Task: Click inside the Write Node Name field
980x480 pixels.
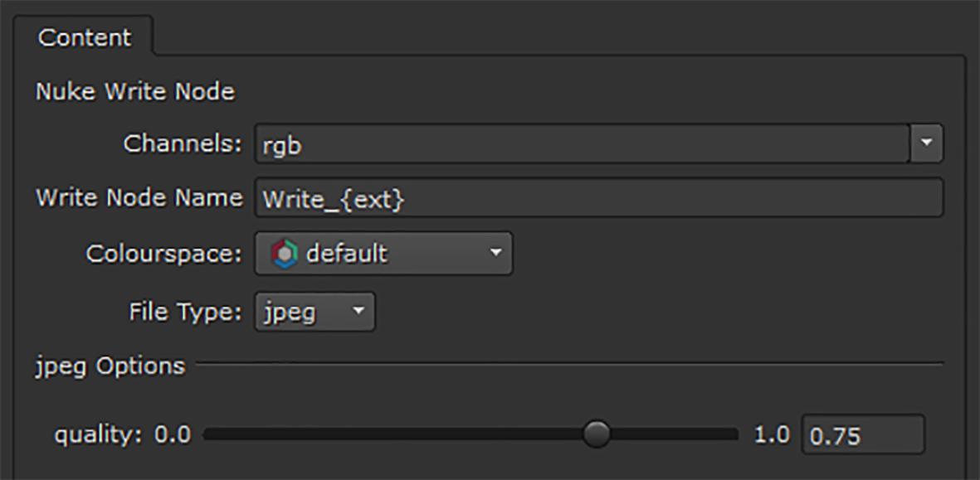Action: click(x=597, y=199)
